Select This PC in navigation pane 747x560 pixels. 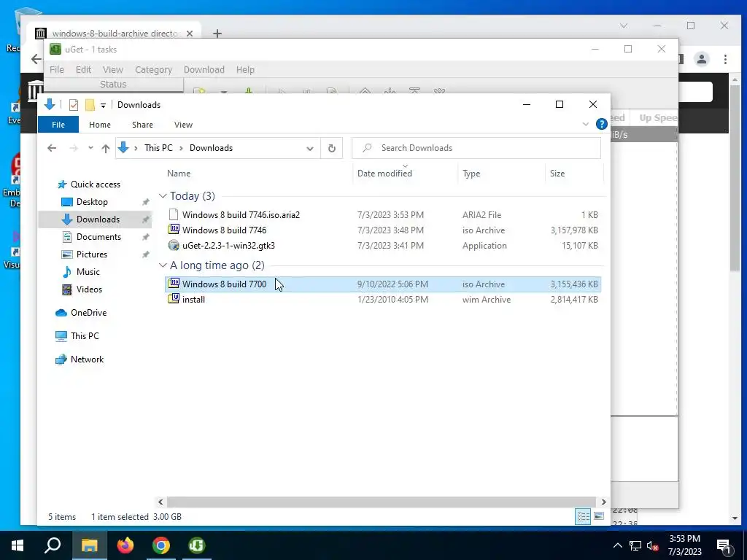[x=85, y=336]
